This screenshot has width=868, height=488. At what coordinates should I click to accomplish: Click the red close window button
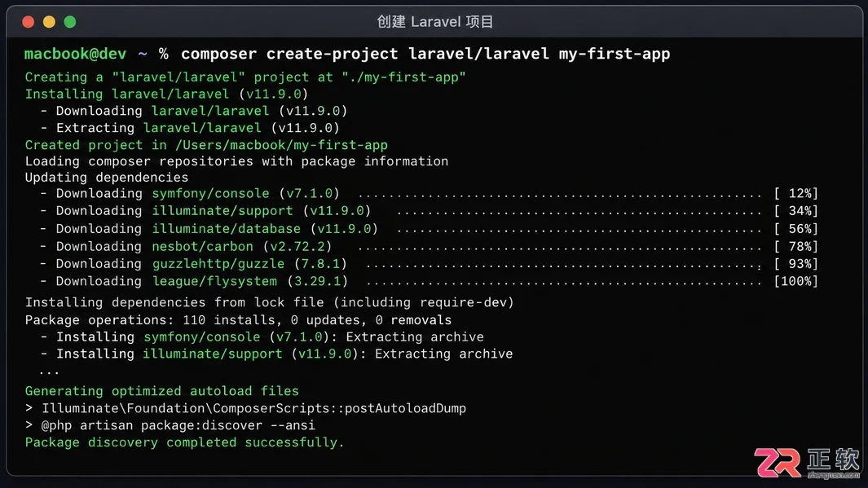point(29,21)
